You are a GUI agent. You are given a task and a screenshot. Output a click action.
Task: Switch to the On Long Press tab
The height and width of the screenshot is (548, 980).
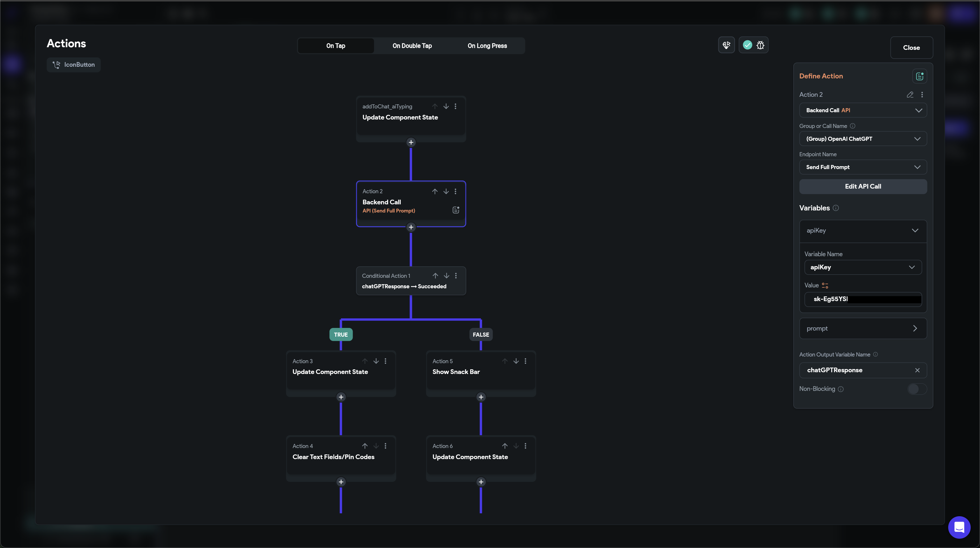click(x=487, y=46)
